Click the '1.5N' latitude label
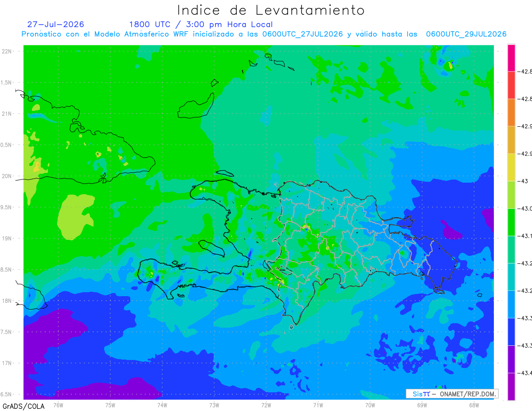 tap(7, 82)
